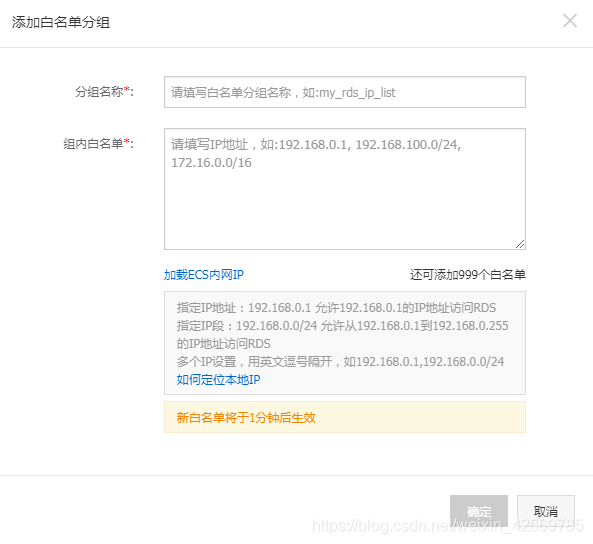Click the line starting 指定IP地址：192.168.0.1
The height and width of the screenshot is (544, 593).
click(x=336, y=308)
